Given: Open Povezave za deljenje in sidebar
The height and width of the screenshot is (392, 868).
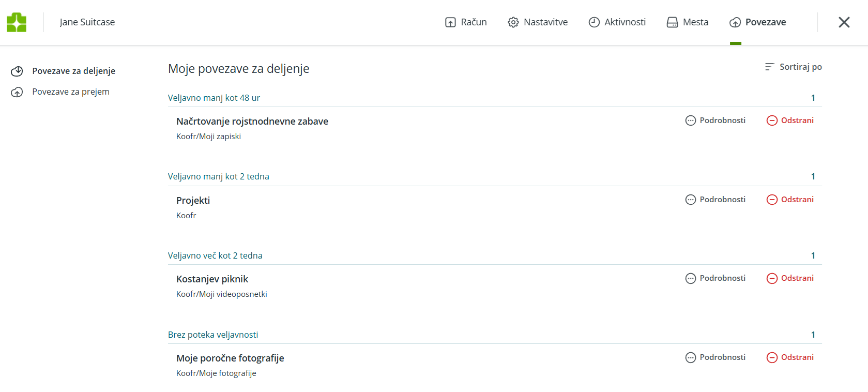Looking at the screenshot, I should [x=73, y=71].
